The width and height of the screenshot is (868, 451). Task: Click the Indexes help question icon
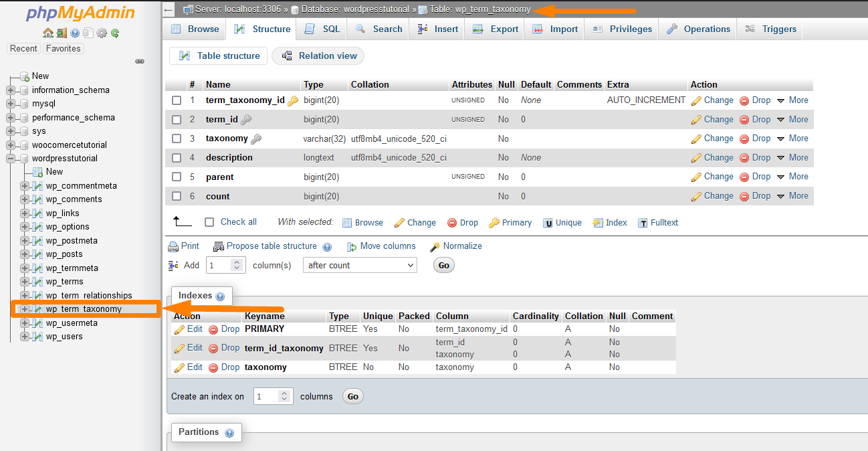pos(220,296)
